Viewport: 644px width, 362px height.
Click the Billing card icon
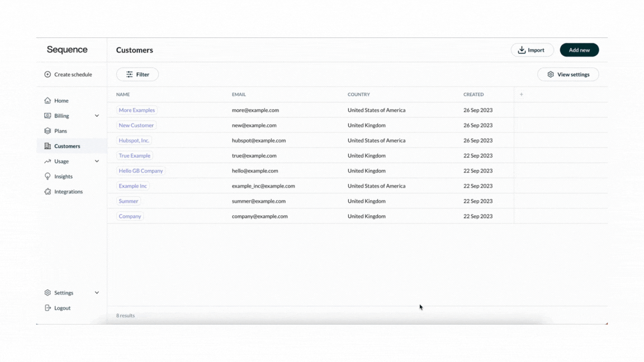[47, 115]
